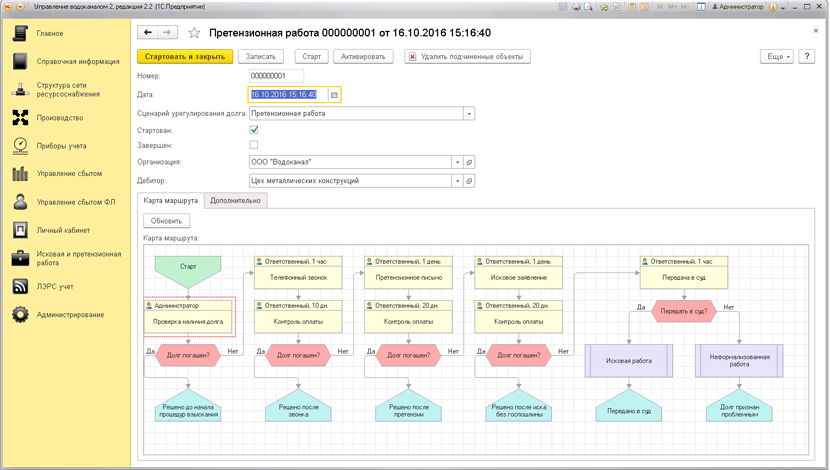Click Стартовать и закрыть button
Viewport: 830px width, 470px height.
point(185,57)
